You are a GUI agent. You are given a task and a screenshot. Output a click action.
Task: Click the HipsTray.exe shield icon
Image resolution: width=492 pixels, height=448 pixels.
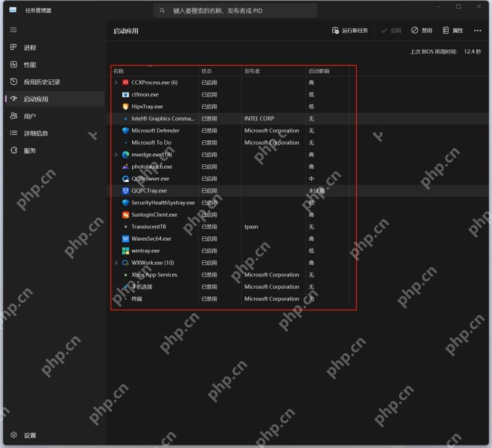pyautogui.click(x=125, y=106)
